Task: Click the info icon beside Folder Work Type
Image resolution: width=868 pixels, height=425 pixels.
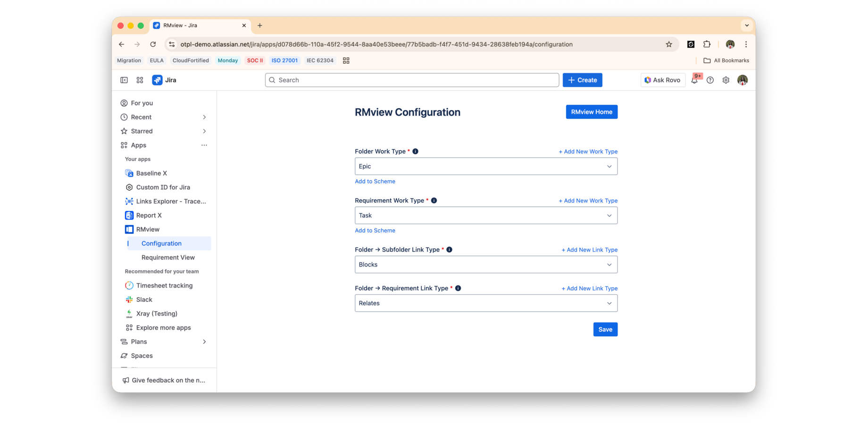Action: point(415,151)
